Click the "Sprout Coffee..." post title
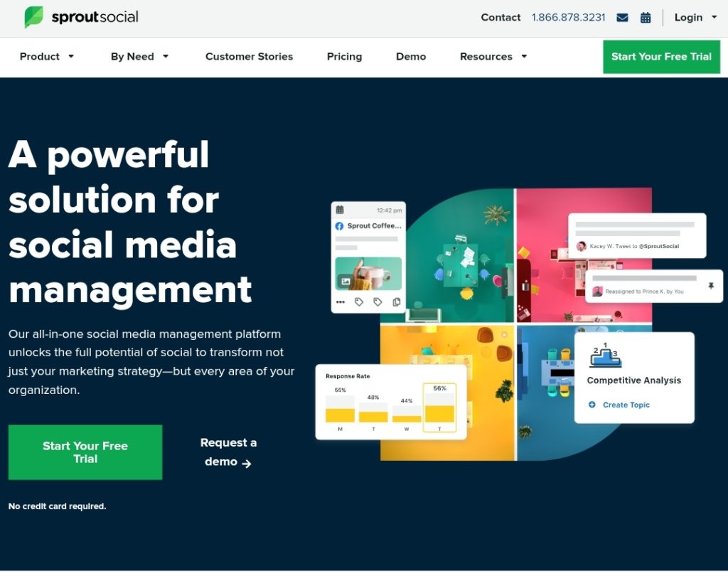The image size is (728, 576). [374, 225]
